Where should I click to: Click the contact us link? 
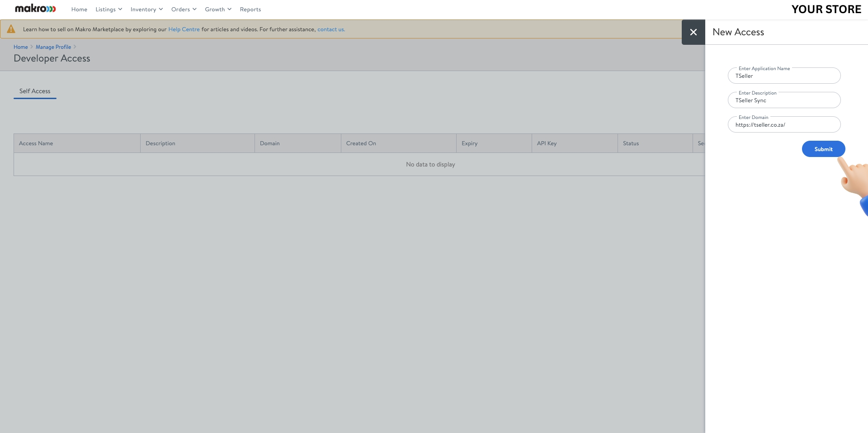click(x=330, y=29)
